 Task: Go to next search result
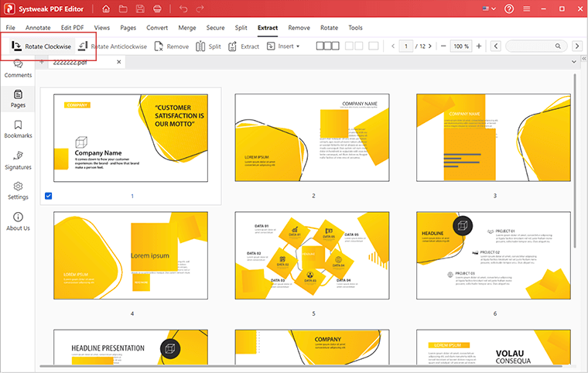tap(577, 46)
